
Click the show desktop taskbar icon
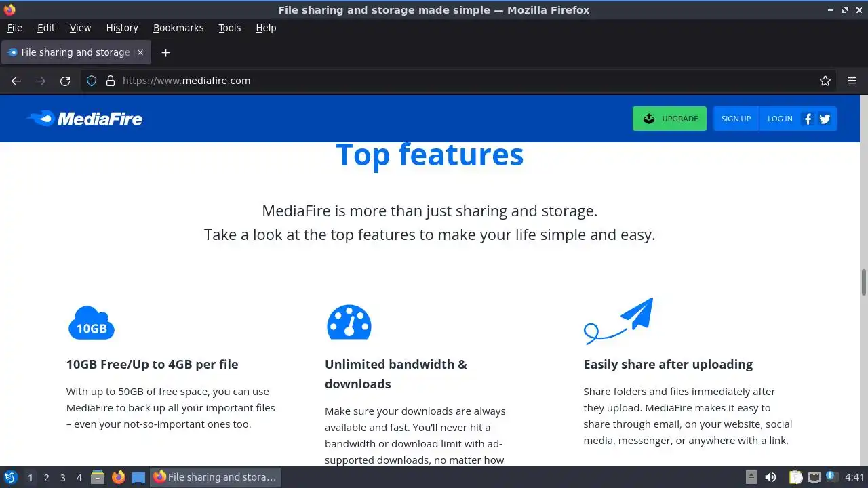(138, 477)
